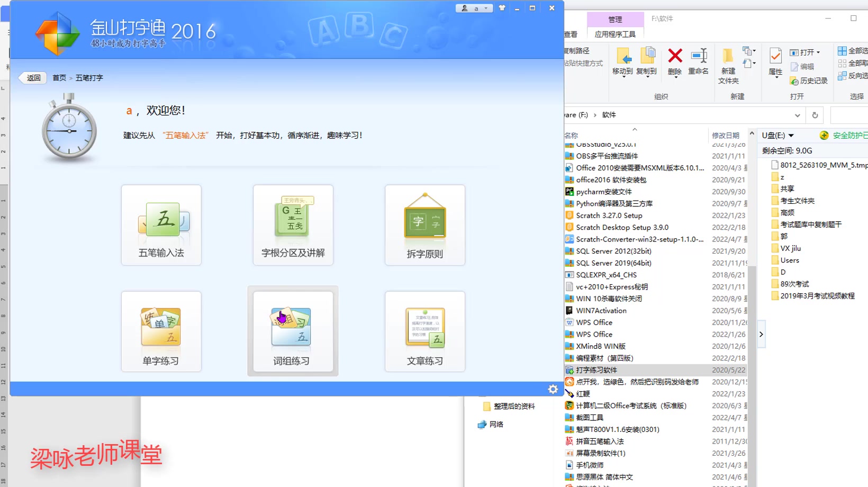
Task: Click 复制路径 in Explorer ribbon
Action: point(576,51)
